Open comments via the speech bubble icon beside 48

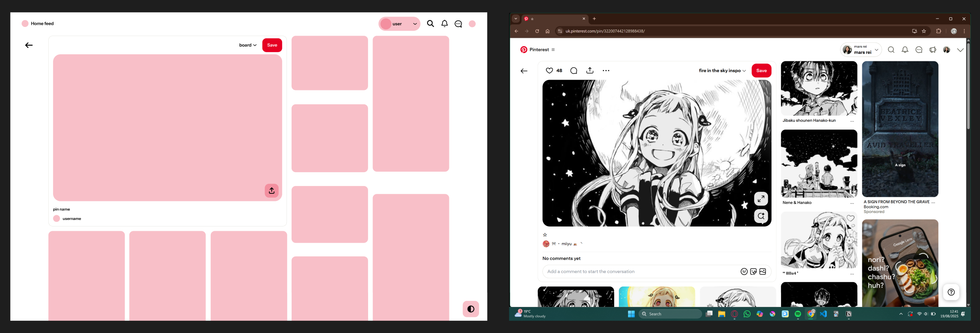point(574,70)
